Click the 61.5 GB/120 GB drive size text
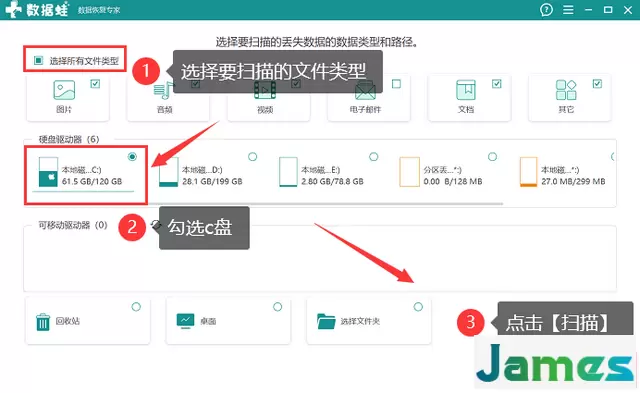The image size is (640, 393). point(92,181)
